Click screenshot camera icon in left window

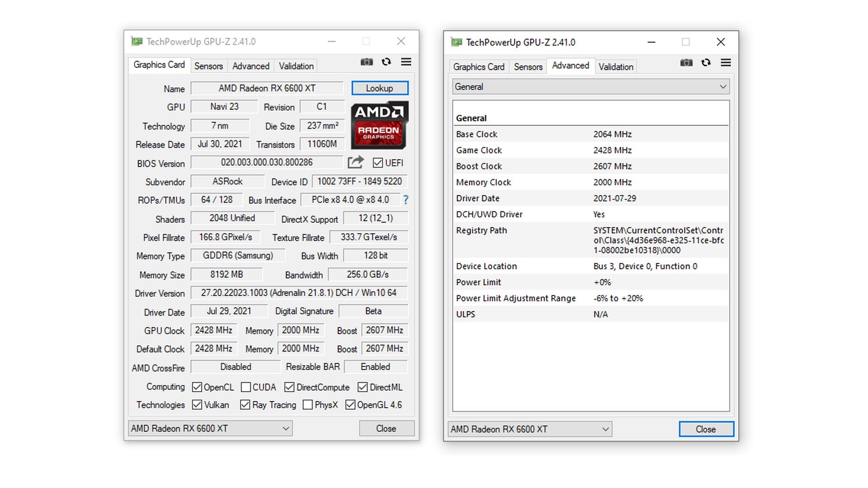[367, 62]
